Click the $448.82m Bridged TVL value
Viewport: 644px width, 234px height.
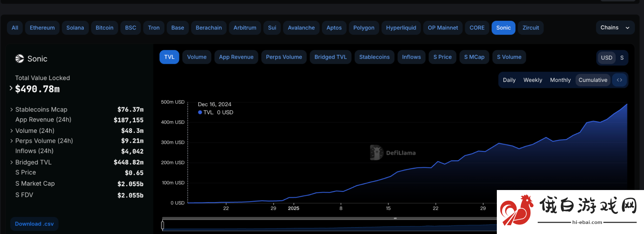[x=129, y=162]
